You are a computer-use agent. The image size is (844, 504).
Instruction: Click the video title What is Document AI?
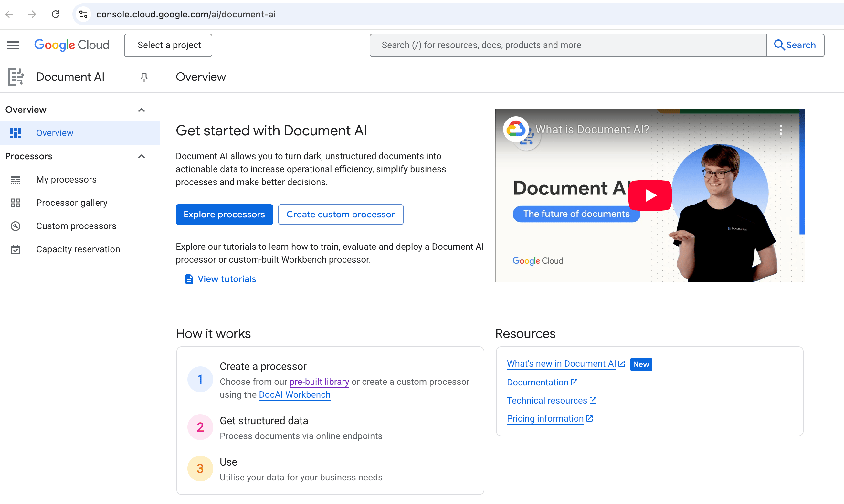(592, 130)
